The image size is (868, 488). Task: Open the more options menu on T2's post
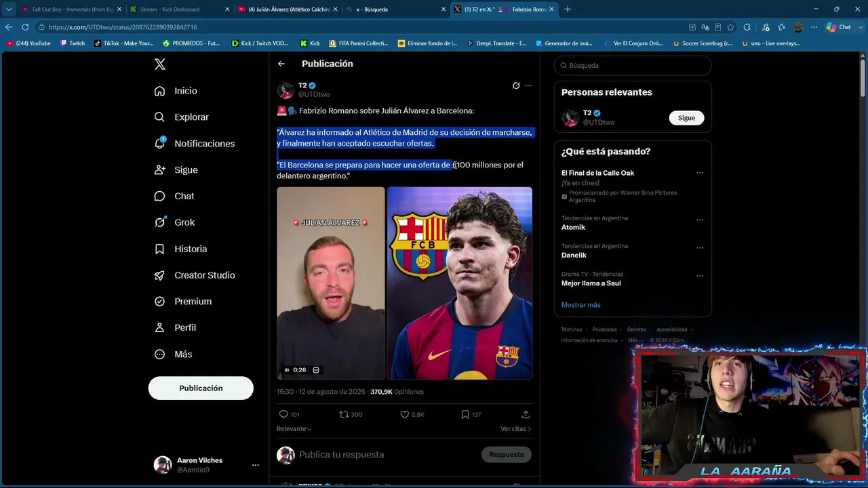click(x=528, y=85)
